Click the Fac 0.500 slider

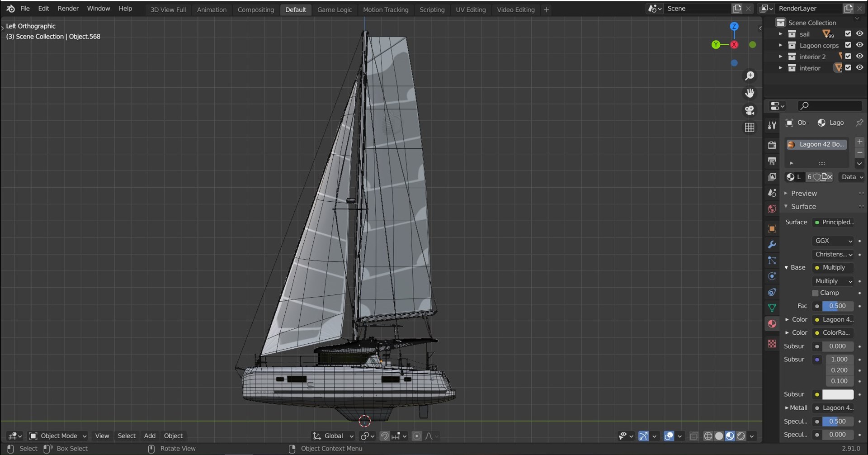[838, 306]
